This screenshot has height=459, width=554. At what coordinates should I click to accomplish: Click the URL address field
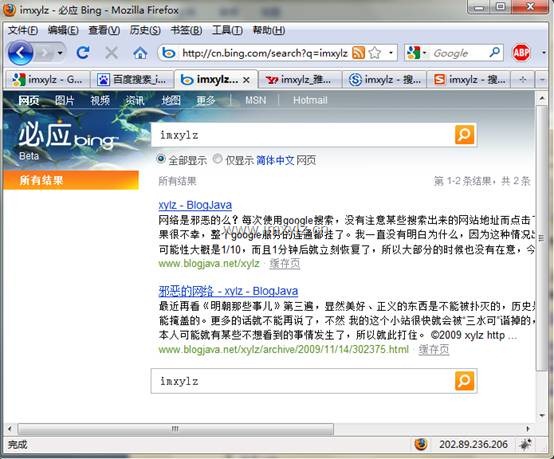point(265,53)
